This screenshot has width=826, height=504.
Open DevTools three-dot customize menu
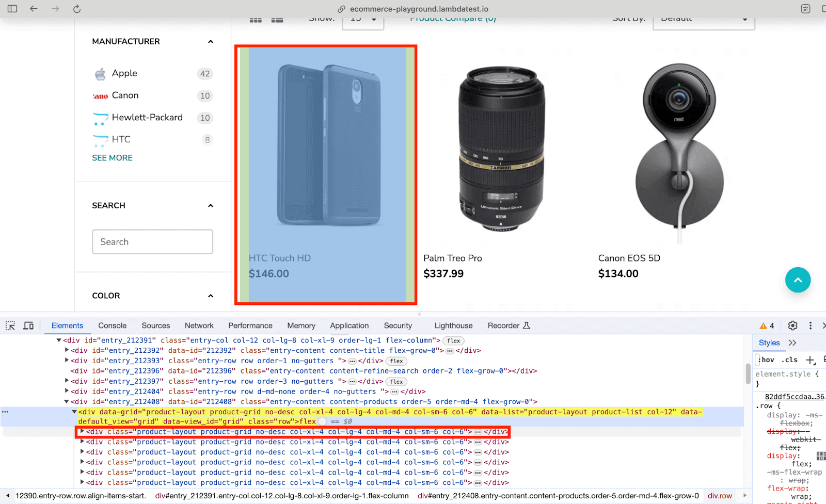click(x=811, y=326)
